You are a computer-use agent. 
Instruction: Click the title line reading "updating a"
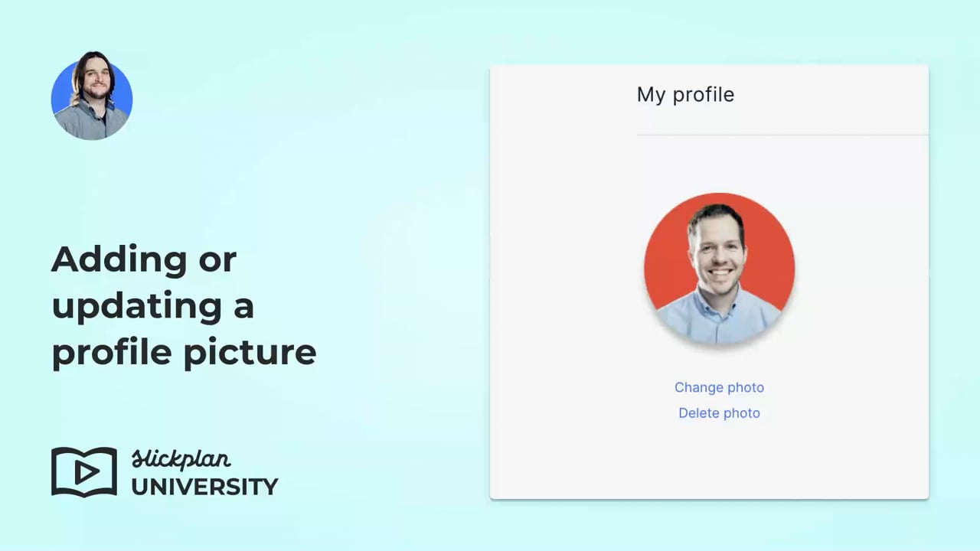pos(152,306)
